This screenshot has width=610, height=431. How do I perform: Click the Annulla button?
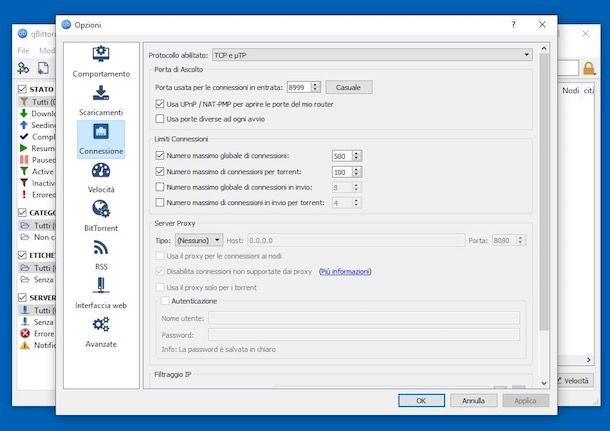point(473,400)
